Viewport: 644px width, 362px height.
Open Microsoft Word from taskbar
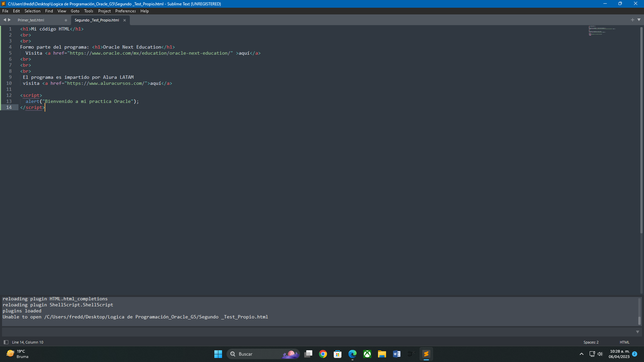[x=397, y=354]
